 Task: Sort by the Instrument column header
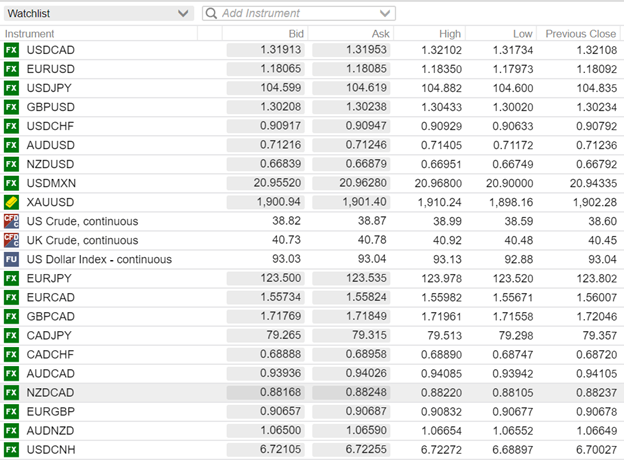(30, 33)
